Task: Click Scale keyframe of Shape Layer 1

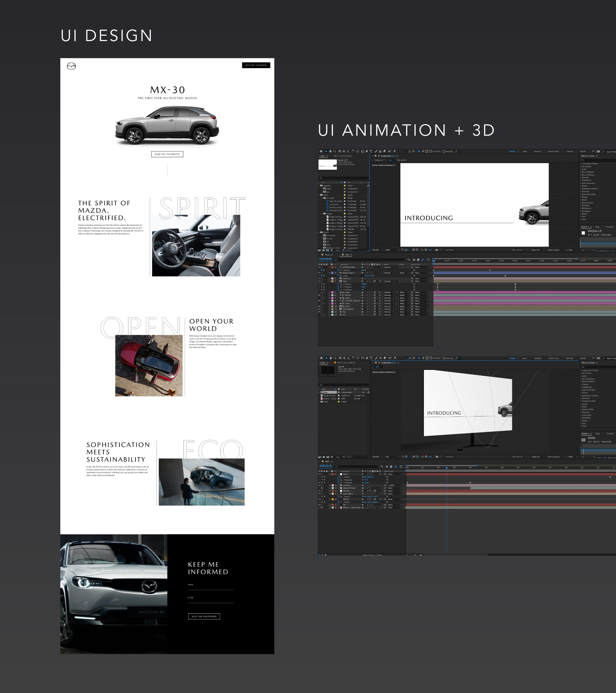Action: point(505,276)
